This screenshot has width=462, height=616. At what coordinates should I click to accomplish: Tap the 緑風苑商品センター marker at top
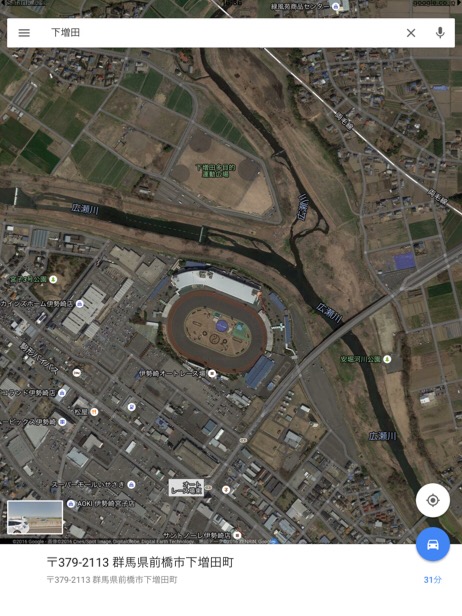336,6
